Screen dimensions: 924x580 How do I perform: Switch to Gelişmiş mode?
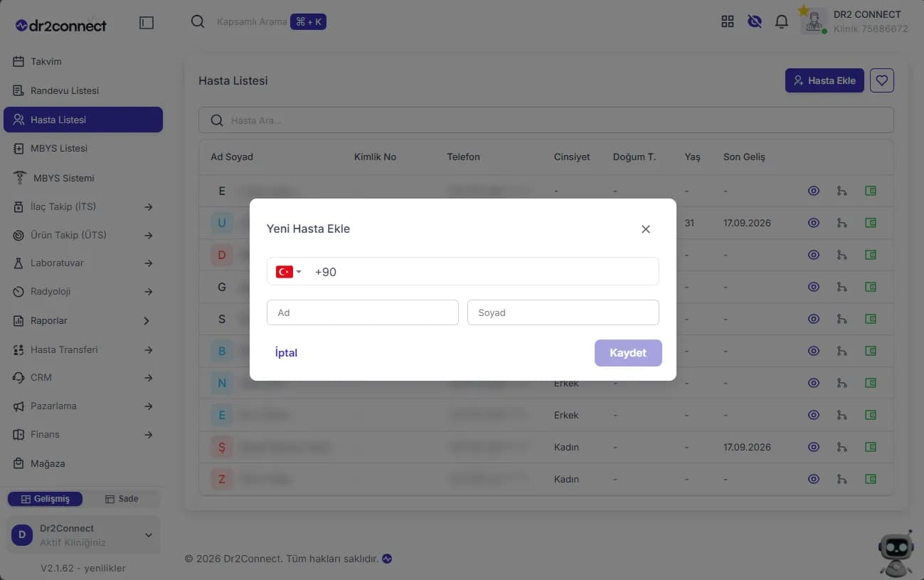(45, 499)
